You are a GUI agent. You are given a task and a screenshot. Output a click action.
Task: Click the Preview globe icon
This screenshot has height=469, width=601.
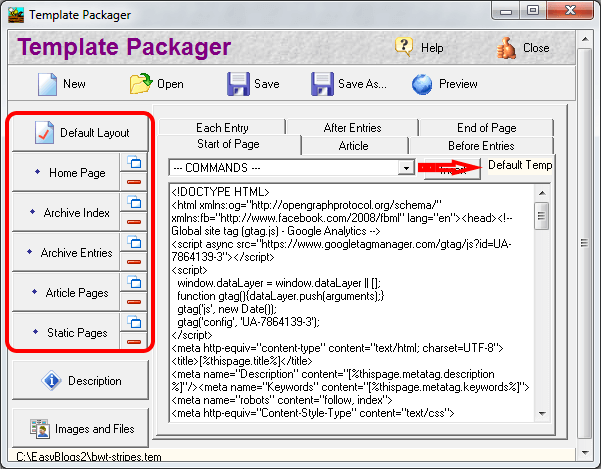(x=422, y=84)
